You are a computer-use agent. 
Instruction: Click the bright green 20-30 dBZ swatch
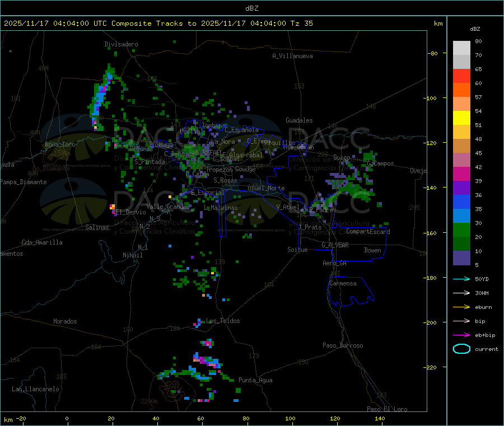click(x=461, y=230)
